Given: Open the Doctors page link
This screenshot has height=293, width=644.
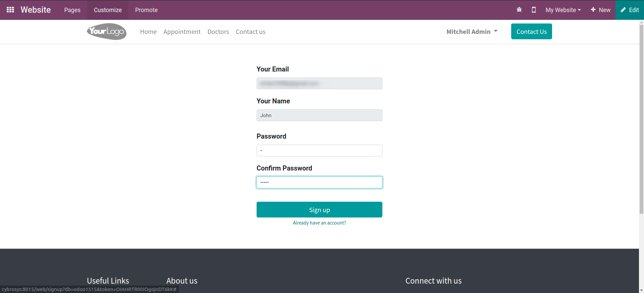Looking at the screenshot, I should (x=218, y=32).
